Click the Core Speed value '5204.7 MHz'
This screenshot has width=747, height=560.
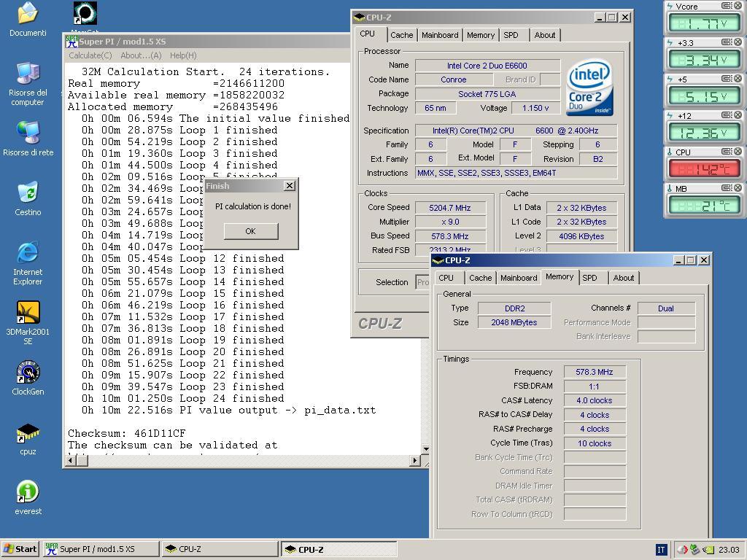[x=449, y=208]
